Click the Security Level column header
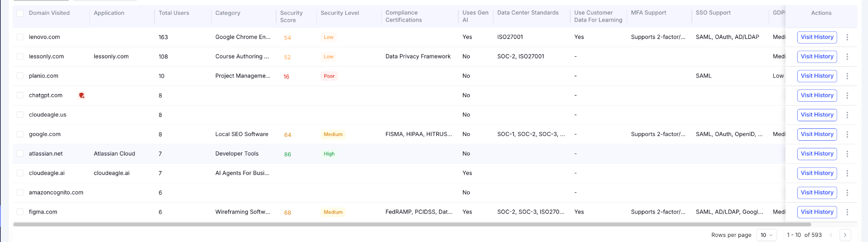868x242 pixels. 340,13
